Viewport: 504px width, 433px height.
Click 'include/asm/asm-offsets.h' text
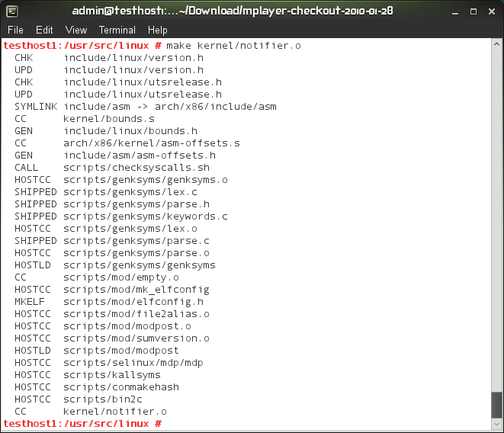point(140,156)
